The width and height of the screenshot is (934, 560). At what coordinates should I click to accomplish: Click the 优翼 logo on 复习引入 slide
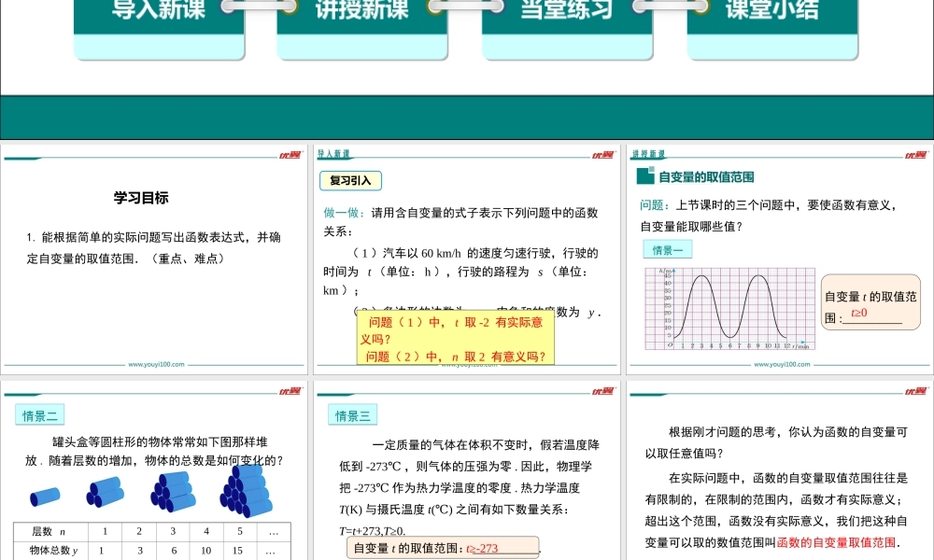coord(602,154)
